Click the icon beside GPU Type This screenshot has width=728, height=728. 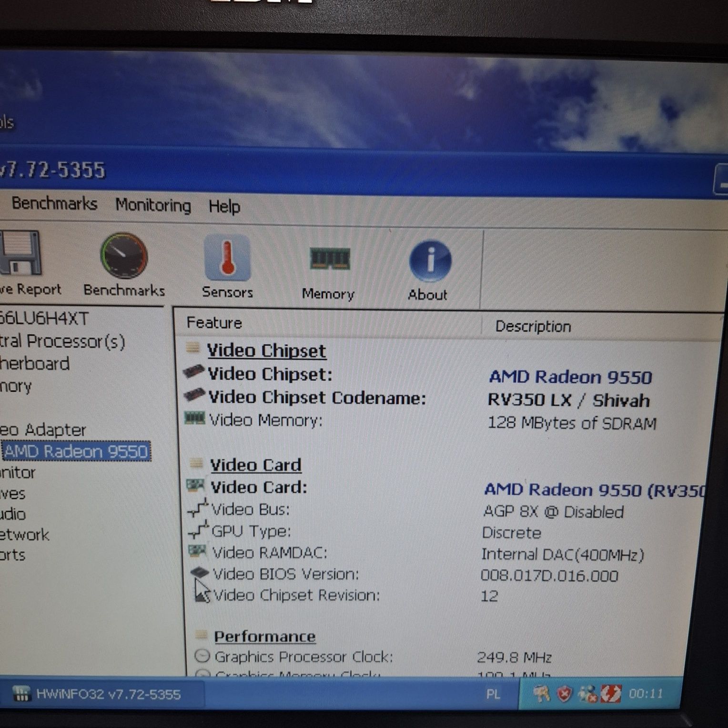(199, 530)
